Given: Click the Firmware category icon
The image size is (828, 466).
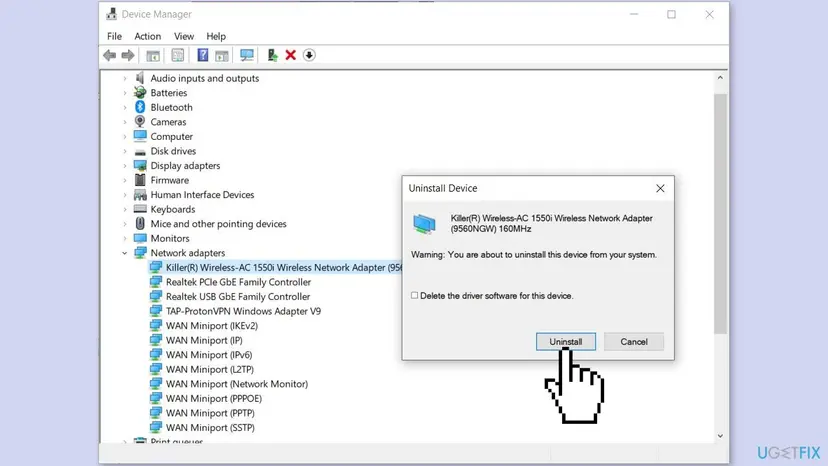Looking at the screenshot, I should (140, 180).
